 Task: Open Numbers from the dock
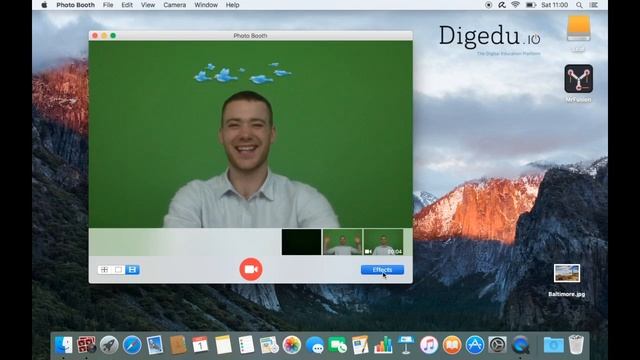(383, 345)
